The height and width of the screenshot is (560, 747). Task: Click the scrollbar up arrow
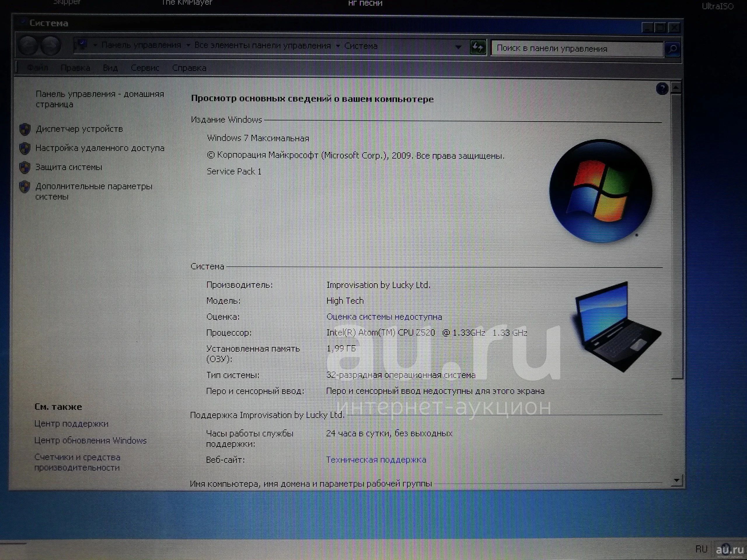pyautogui.click(x=676, y=87)
